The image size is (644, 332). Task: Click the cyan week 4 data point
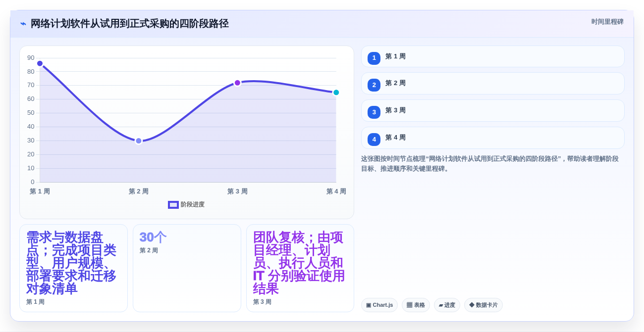coord(336,92)
